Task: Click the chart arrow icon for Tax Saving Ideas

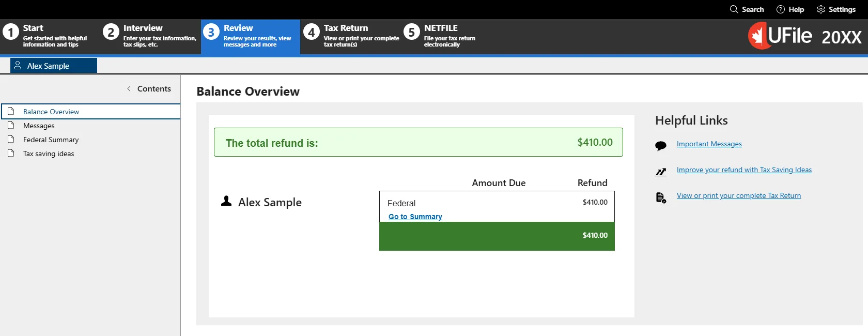Action: pyautogui.click(x=661, y=172)
